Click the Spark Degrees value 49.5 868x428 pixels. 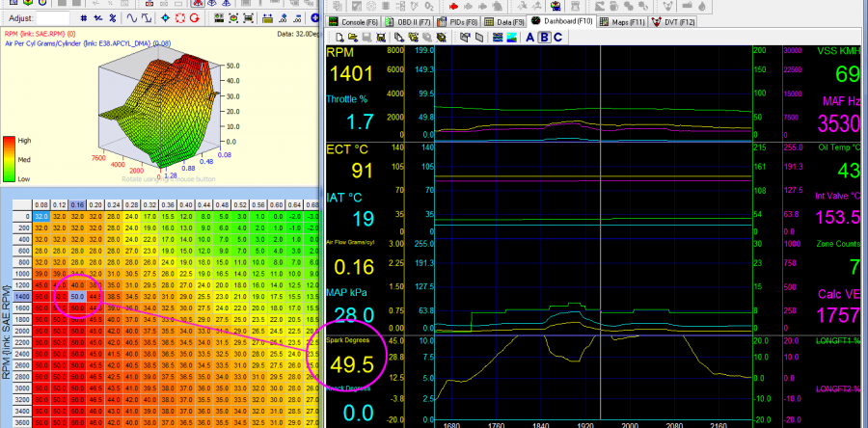(353, 363)
